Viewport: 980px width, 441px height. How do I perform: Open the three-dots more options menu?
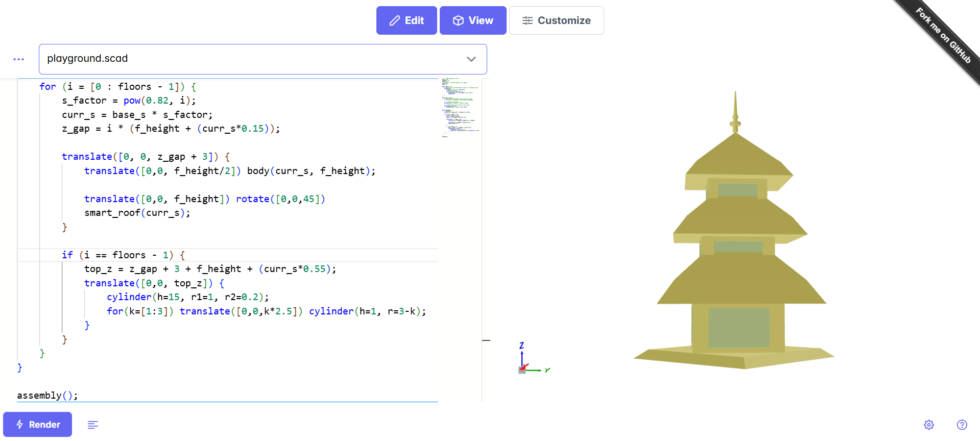19,59
